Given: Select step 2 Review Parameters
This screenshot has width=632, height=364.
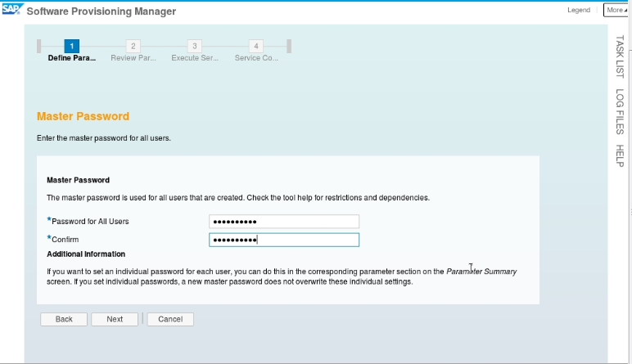Looking at the screenshot, I should click(133, 46).
